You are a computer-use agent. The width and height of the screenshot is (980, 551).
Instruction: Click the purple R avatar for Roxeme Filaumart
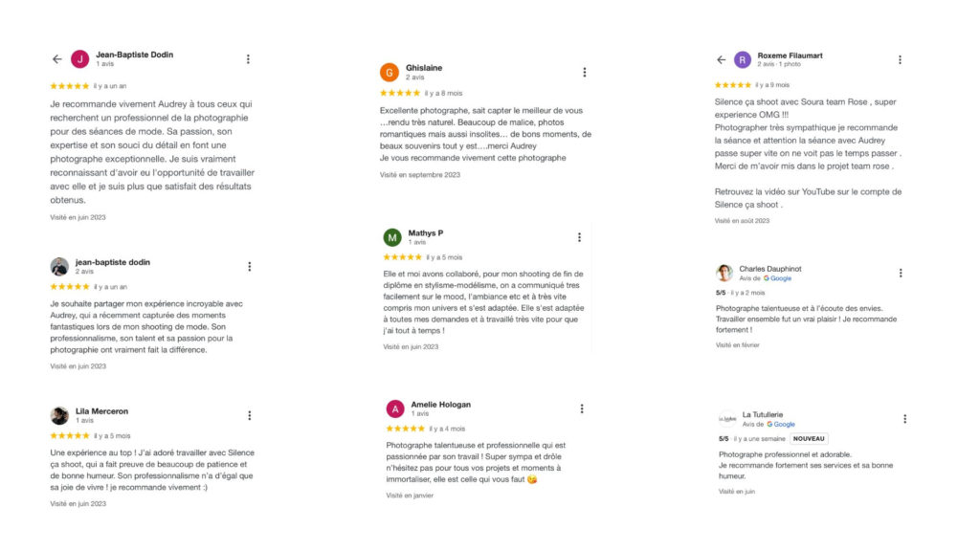click(743, 59)
